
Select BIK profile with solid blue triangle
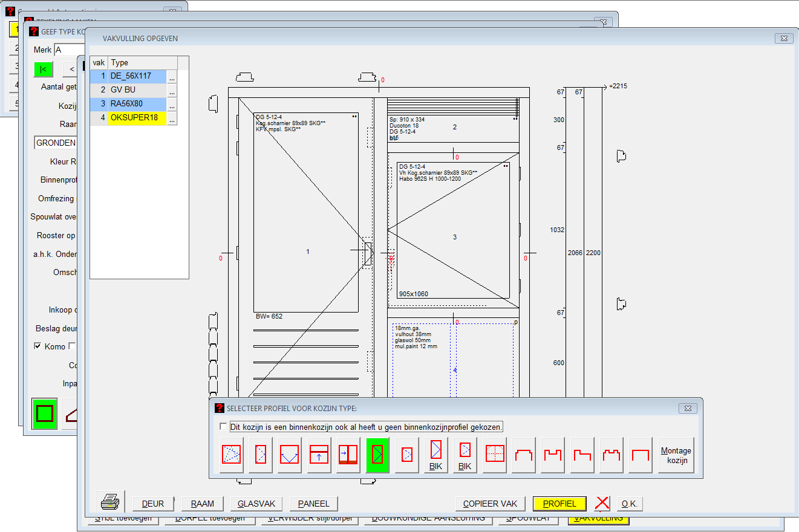(436, 455)
